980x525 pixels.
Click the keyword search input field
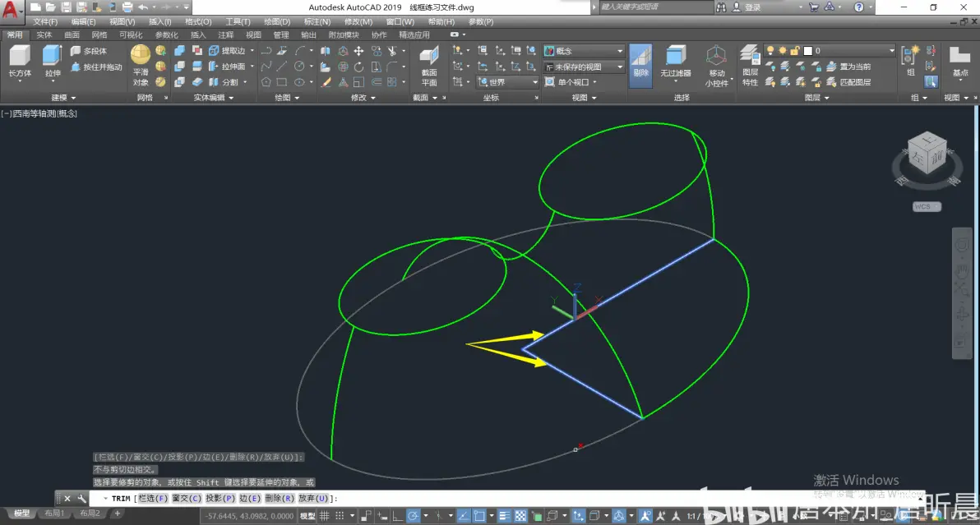[x=655, y=7]
